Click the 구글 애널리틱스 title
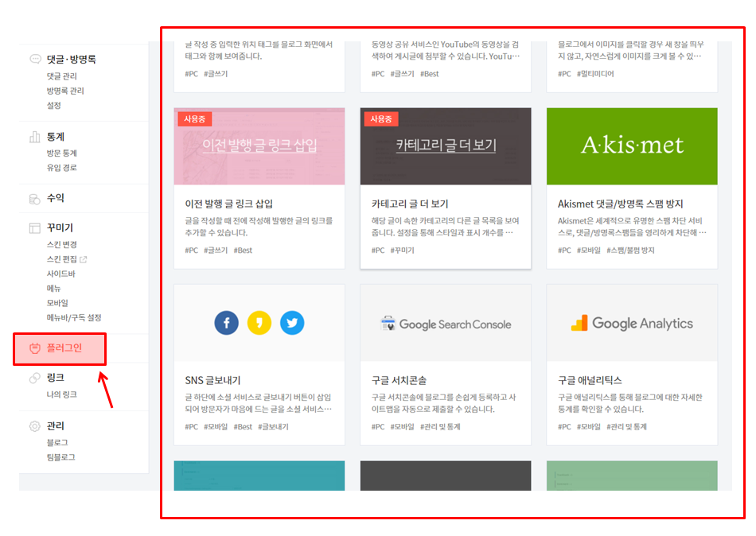Viewport: 756px width, 536px height. click(590, 380)
